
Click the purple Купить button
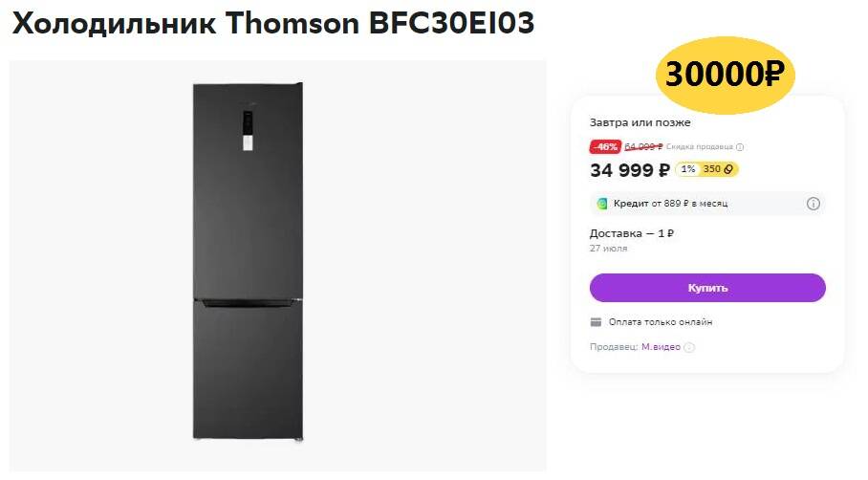click(707, 288)
